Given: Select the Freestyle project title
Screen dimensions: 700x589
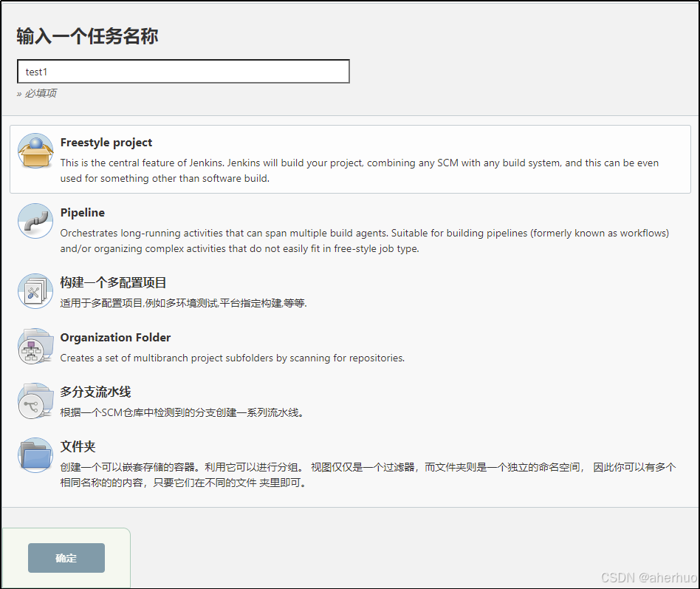Looking at the screenshot, I should [106, 143].
